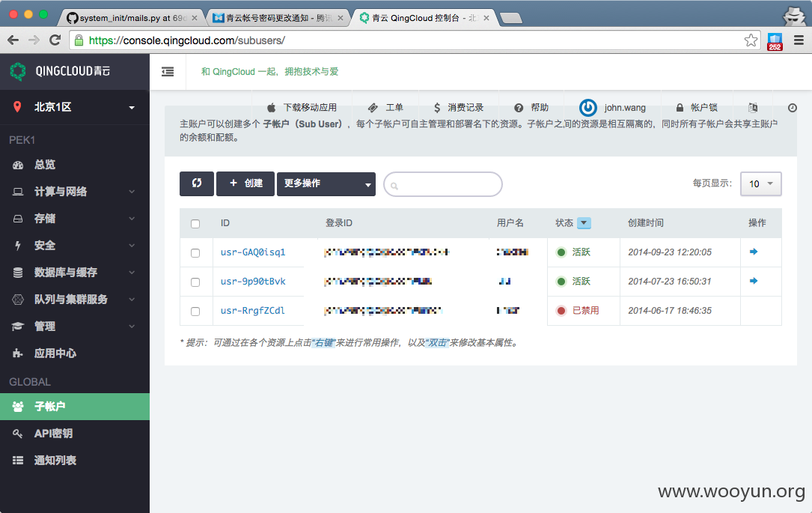Expand 存储 in sidebar
The height and width of the screenshot is (513, 812).
pyautogui.click(x=75, y=219)
